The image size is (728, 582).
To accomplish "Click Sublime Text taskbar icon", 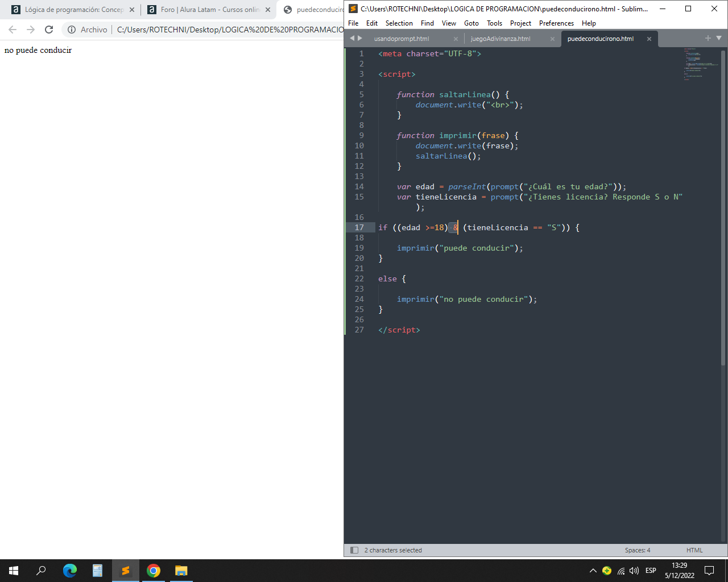I will coord(125,571).
